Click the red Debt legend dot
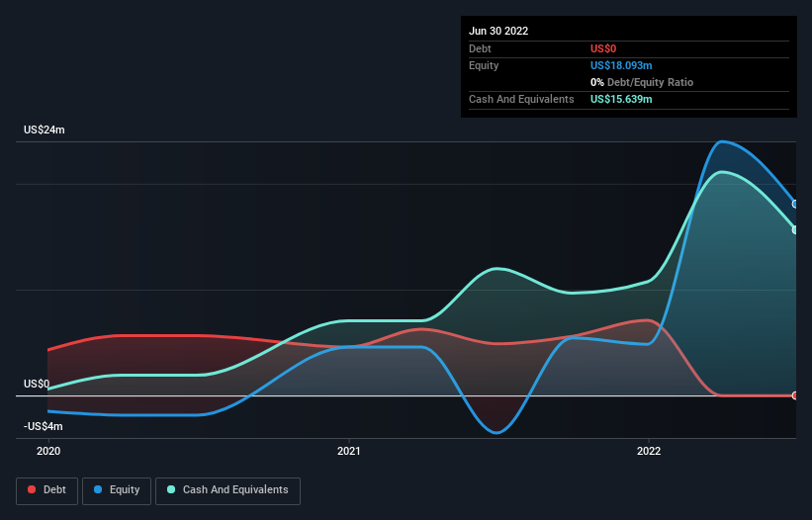Image resolution: width=812 pixels, height=520 pixels. pos(32,489)
